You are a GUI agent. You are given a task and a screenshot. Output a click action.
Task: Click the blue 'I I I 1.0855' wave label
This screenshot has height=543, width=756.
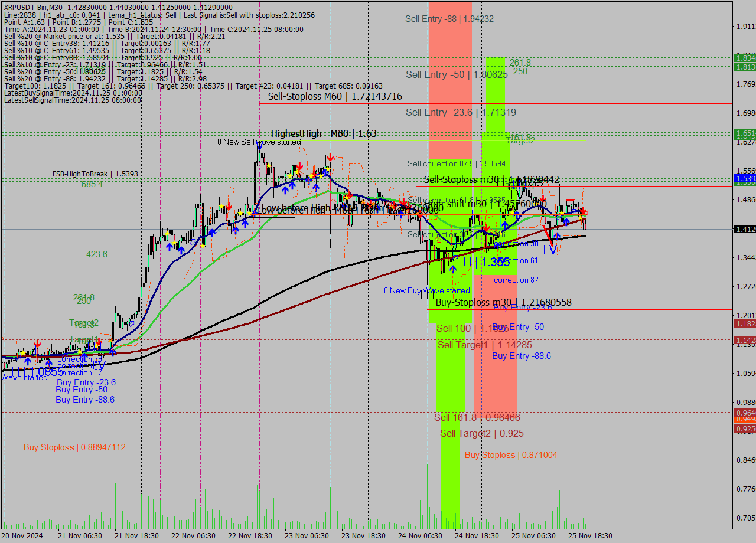[x=36, y=372]
